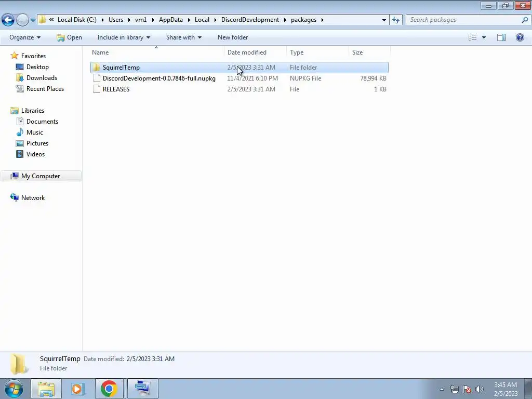Select My Computer in navigation pane
The height and width of the screenshot is (399, 532).
[41, 176]
